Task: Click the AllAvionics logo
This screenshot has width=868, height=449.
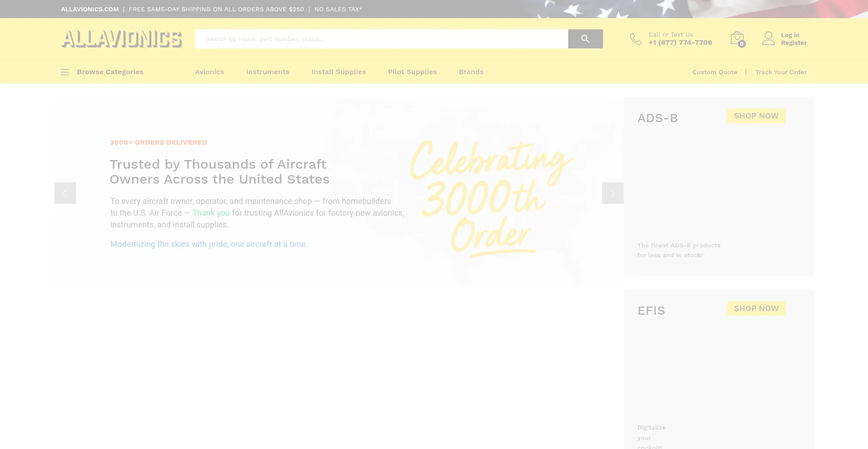Action: (x=122, y=39)
